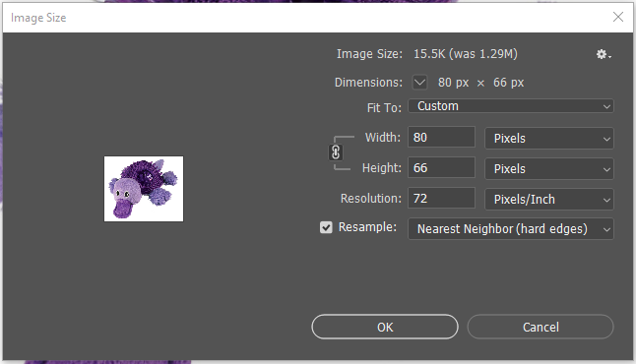Expand the Fit To Custom dropdown

pos(511,106)
